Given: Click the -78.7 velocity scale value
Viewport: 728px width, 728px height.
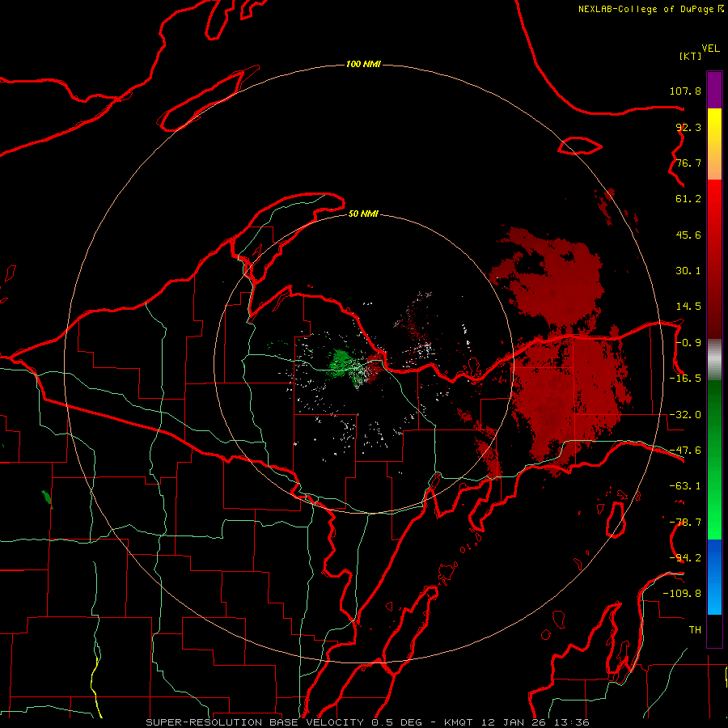Looking at the screenshot, I should click(685, 523).
